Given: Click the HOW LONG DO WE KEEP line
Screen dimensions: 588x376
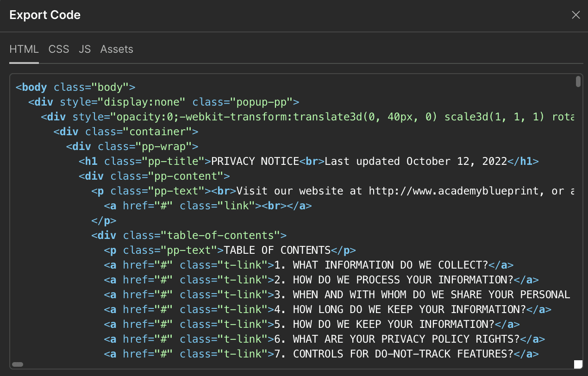Looking at the screenshot, I should (x=328, y=309).
